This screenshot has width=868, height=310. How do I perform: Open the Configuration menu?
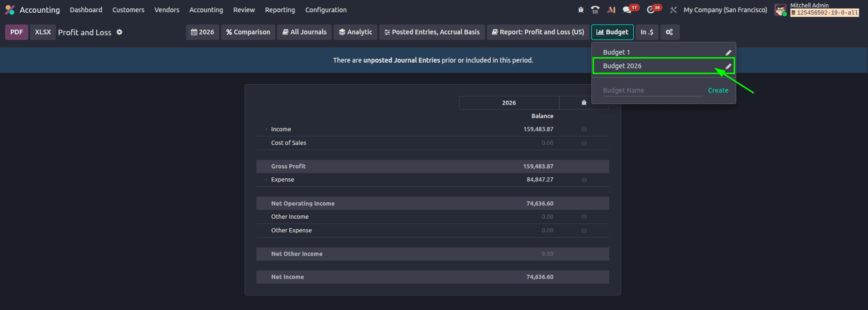point(326,10)
